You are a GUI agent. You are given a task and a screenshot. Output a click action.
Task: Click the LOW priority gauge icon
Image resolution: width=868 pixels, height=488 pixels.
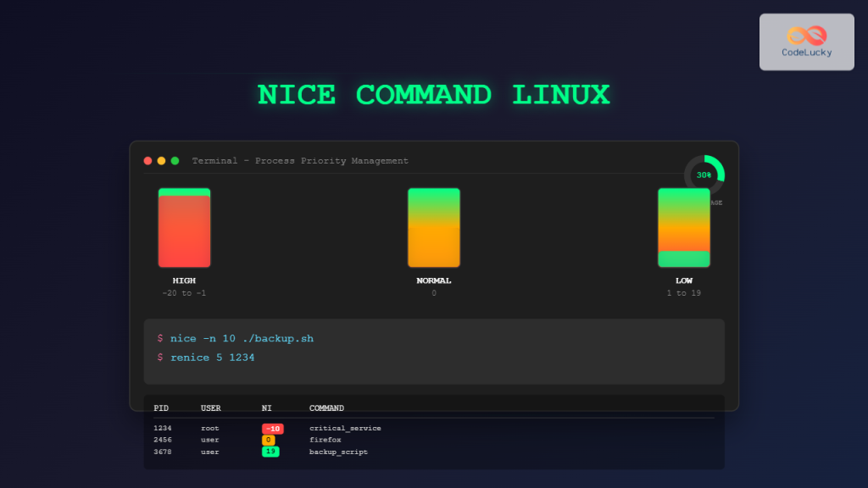(683, 227)
